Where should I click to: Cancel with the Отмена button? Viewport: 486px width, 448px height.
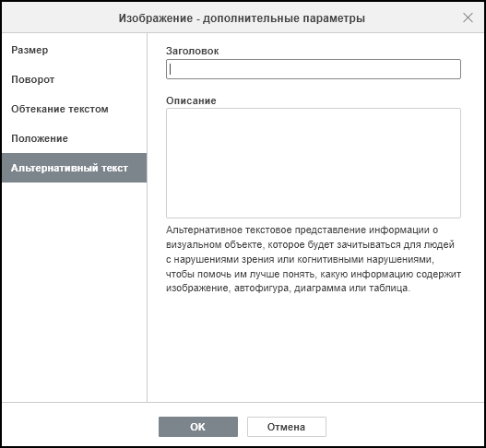point(287,427)
